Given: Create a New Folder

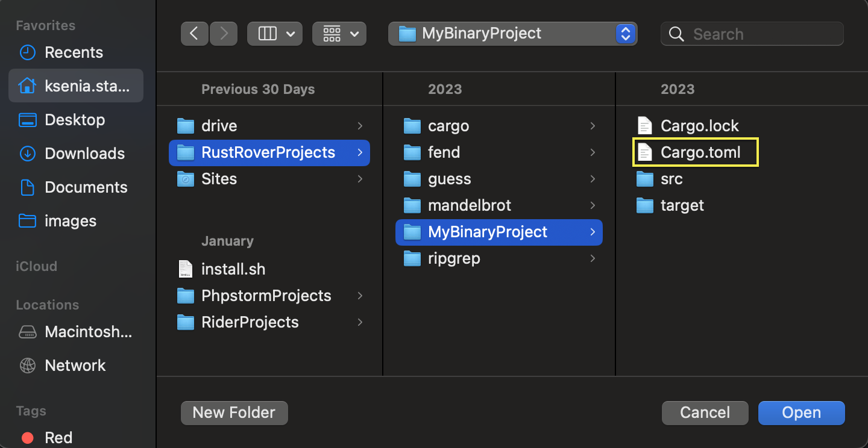Looking at the screenshot, I should click(x=234, y=412).
